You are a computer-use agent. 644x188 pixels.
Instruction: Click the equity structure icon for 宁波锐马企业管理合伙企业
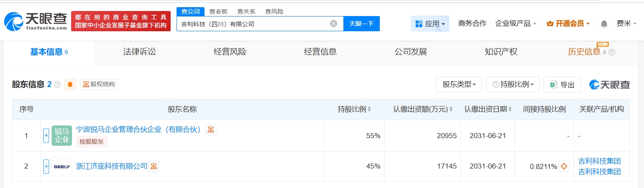[210, 130]
